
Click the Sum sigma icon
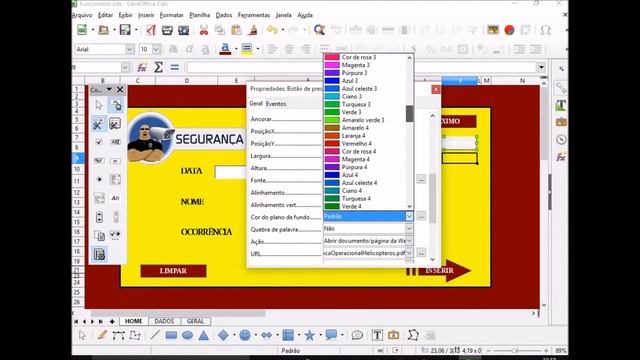click(158, 67)
